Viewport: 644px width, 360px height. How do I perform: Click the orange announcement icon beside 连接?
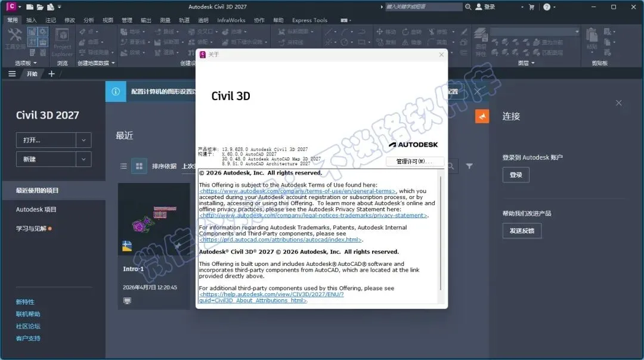point(482,116)
